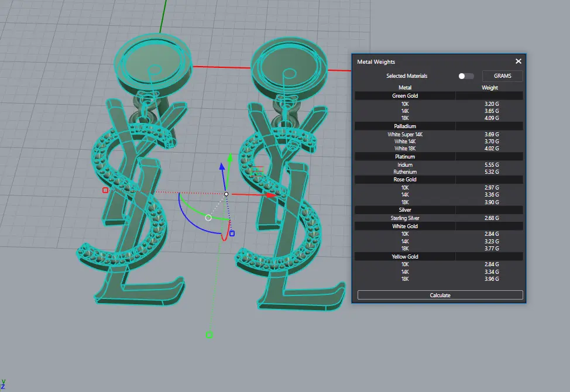This screenshot has height=392, width=570.
Task: Click the green Y-axis gumball arrow
Action: [x=231, y=158]
